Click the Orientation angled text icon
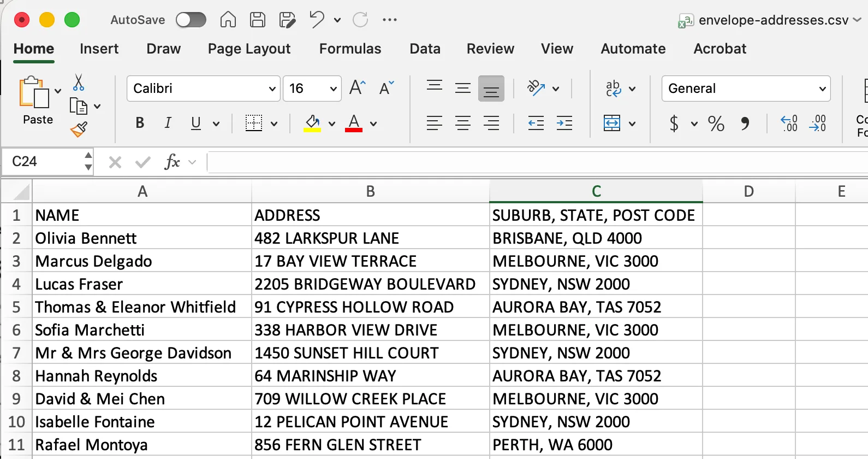This screenshot has width=868, height=459. click(x=536, y=88)
